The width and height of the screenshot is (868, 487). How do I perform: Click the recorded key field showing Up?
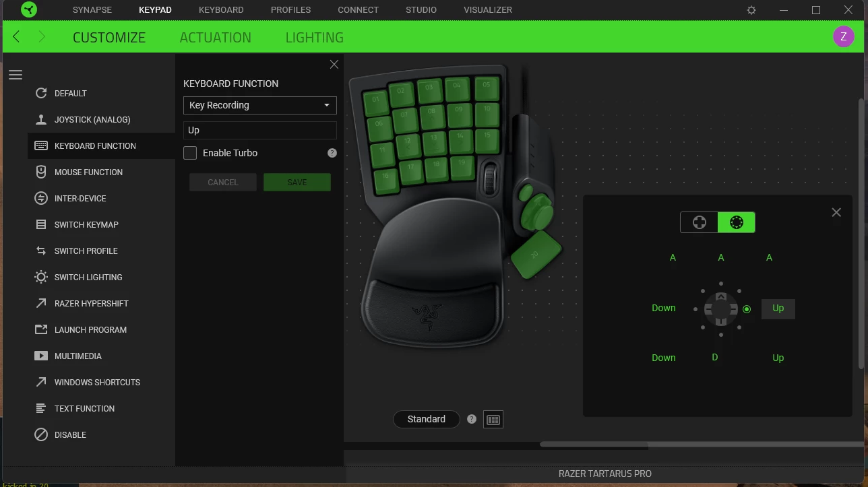click(259, 130)
